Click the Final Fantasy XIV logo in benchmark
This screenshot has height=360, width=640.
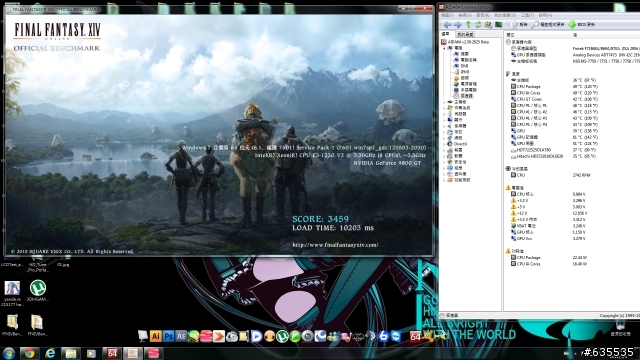point(57,31)
